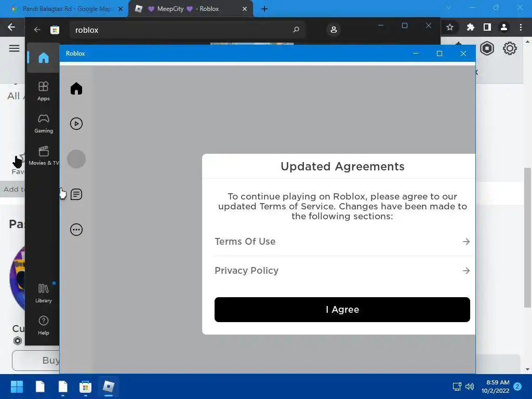Open Windows Start menu
This screenshot has height=399, width=532.
(17, 387)
